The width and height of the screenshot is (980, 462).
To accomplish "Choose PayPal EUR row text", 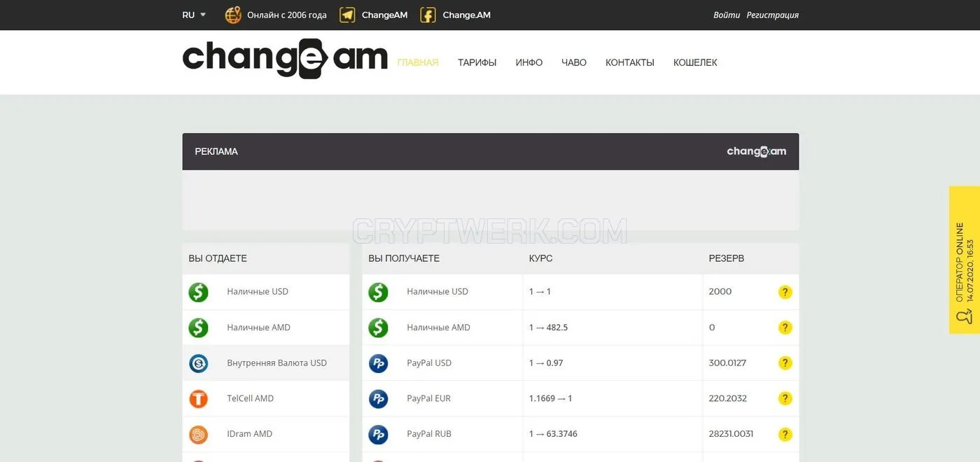I will (428, 398).
